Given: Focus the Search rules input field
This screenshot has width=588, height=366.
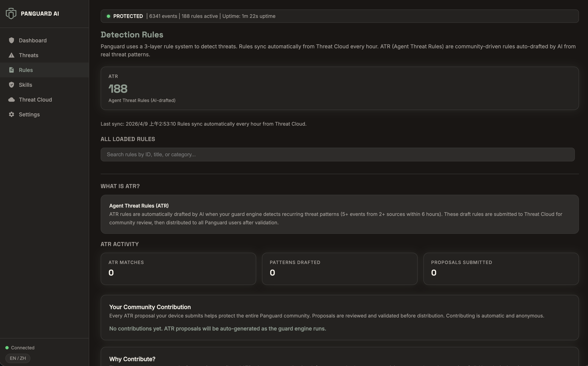Looking at the screenshot, I should pyautogui.click(x=337, y=154).
